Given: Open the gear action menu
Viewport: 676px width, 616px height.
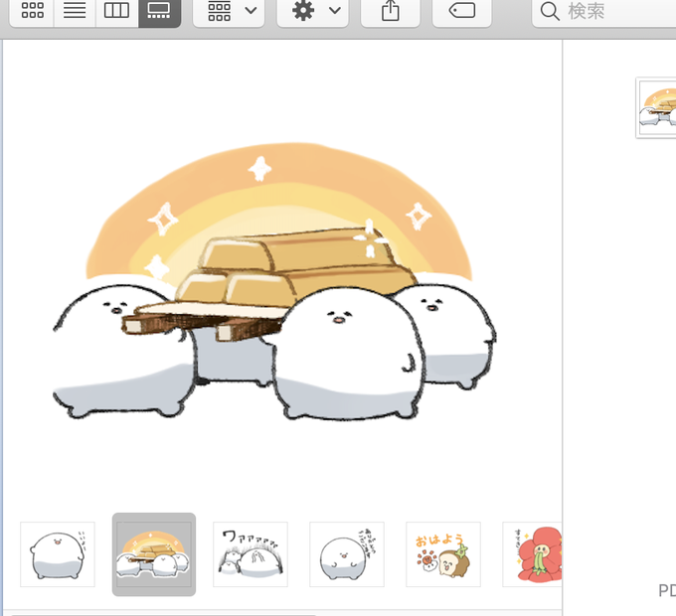Looking at the screenshot, I should (x=312, y=10).
